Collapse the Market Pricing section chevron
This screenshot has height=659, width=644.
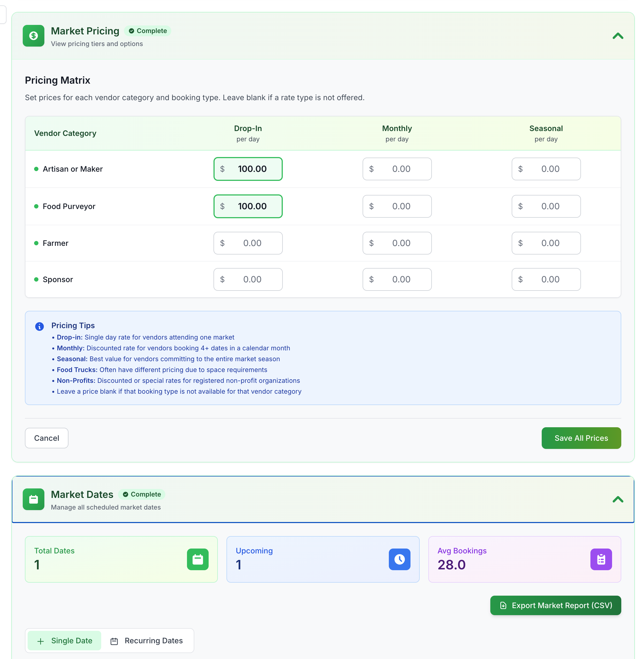click(x=617, y=36)
